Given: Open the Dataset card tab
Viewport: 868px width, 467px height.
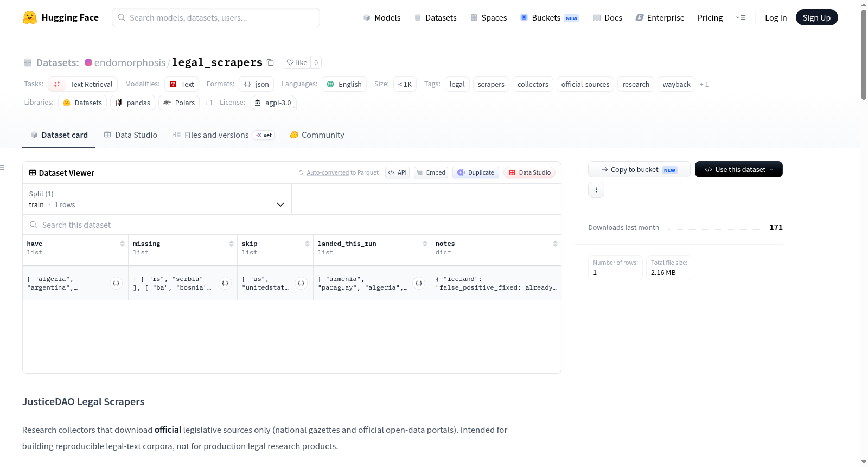Looking at the screenshot, I should (59, 135).
